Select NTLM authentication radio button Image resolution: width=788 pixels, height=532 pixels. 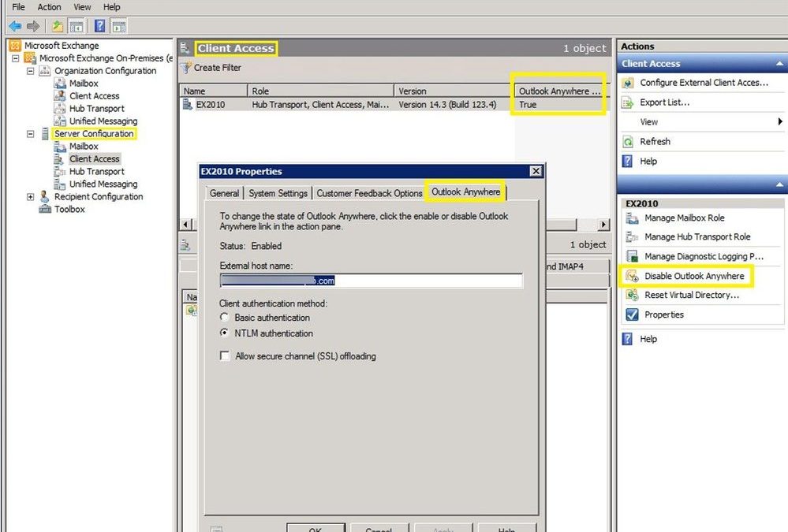tap(225, 333)
